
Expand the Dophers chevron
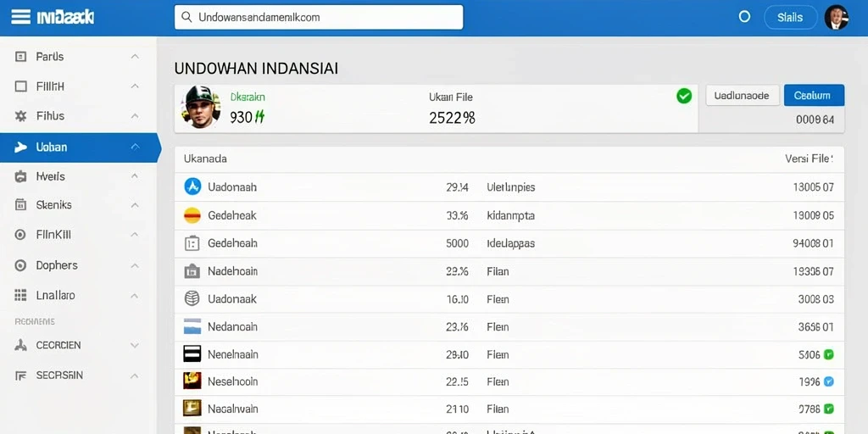135,265
